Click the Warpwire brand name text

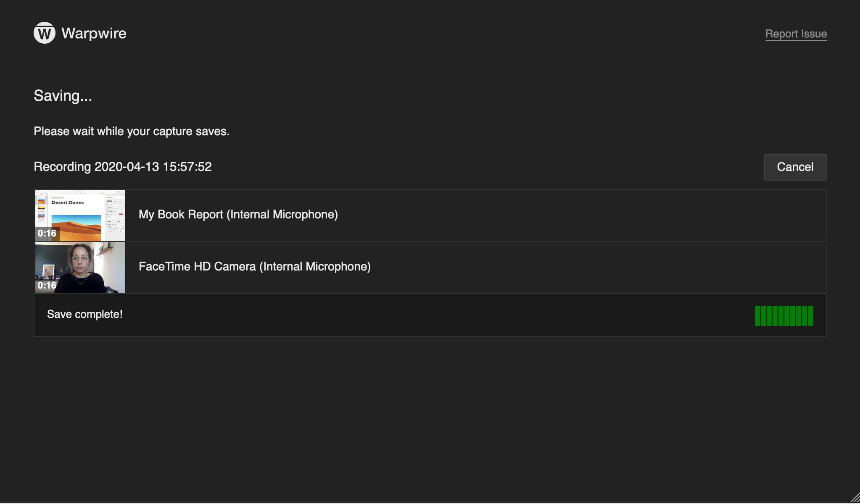pyautogui.click(x=94, y=33)
